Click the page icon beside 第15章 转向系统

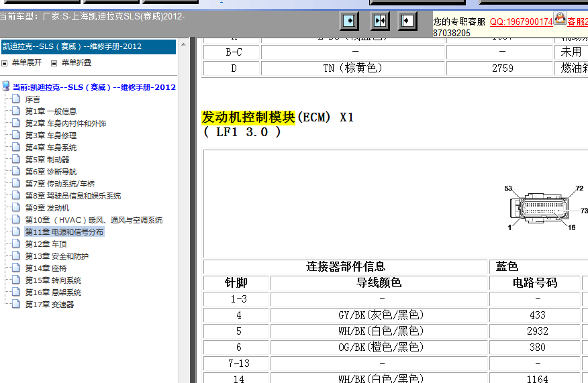[x=15, y=280]
